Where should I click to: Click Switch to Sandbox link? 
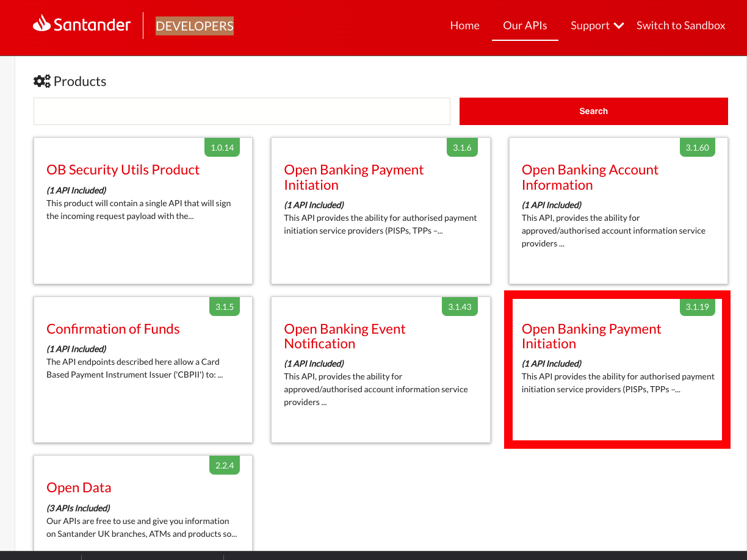click(x=680, y=26)
